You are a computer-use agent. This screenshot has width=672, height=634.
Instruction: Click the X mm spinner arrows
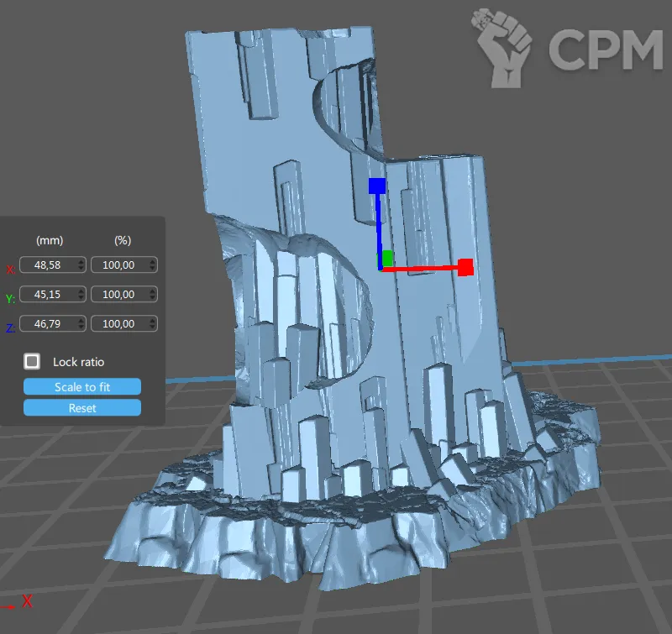coord(81,265)
